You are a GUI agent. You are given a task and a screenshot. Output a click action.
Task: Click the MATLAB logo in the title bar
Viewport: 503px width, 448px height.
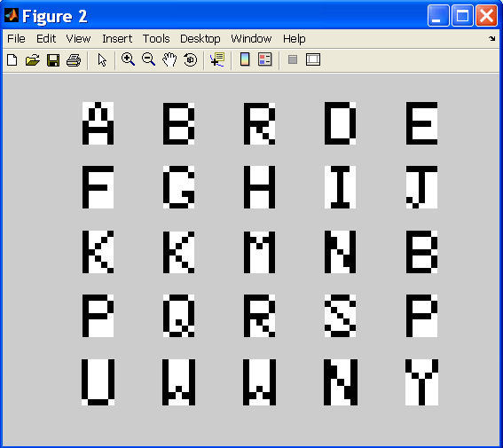tap(12, 15)
